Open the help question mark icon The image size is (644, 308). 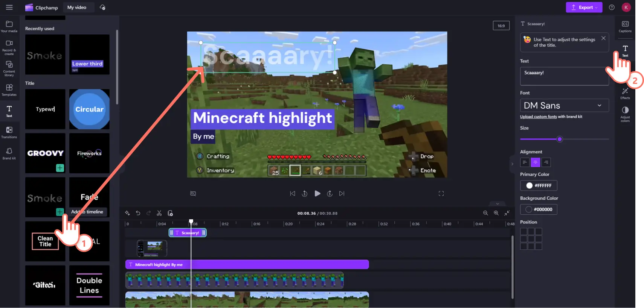click(x=612, y=7)
